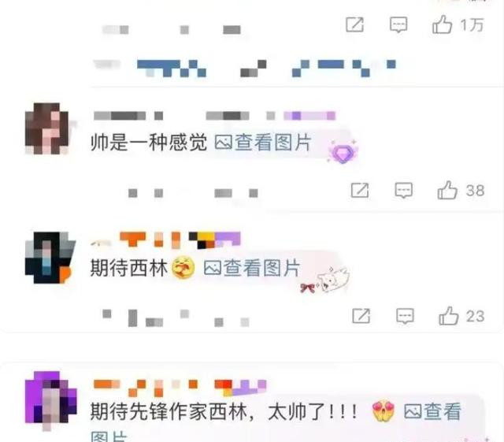Like the '帅是一种感觉' comment
This screenshot has width=504, height=442.
coord(447,190)
